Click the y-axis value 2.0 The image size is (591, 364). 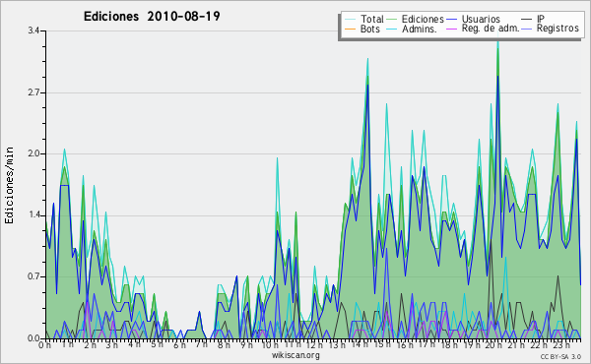tap(33, 153)
